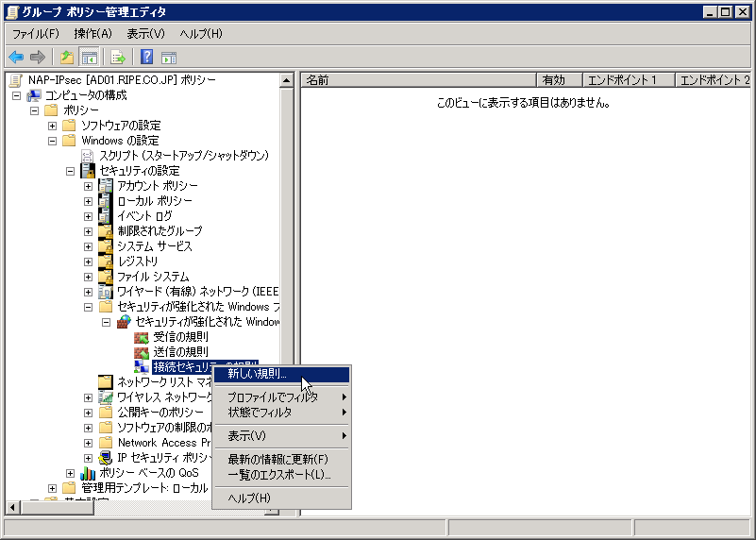The width and height of the screenshot is (756, 540).
Task: Expand the ローカル ポリシー node
Action: [88, 201]
